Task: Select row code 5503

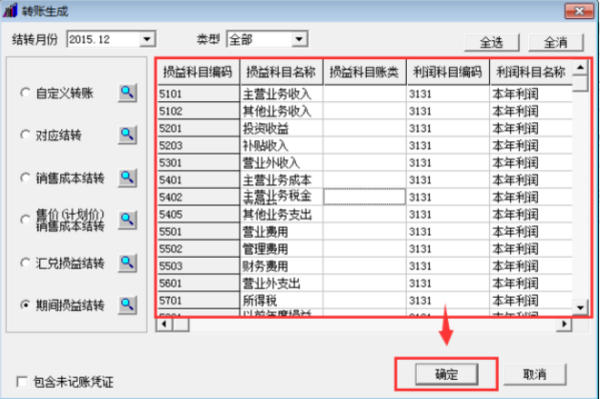Action: point(198,266)
